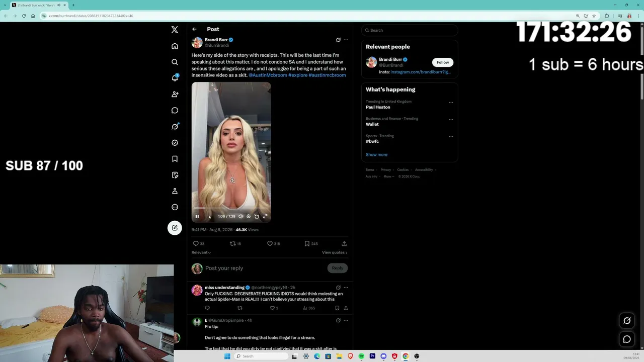This screenshot has width=644, height=362.
Task: Open the verified badge sidebar icon
Action: pyautogui.click(x=175, y=143)
